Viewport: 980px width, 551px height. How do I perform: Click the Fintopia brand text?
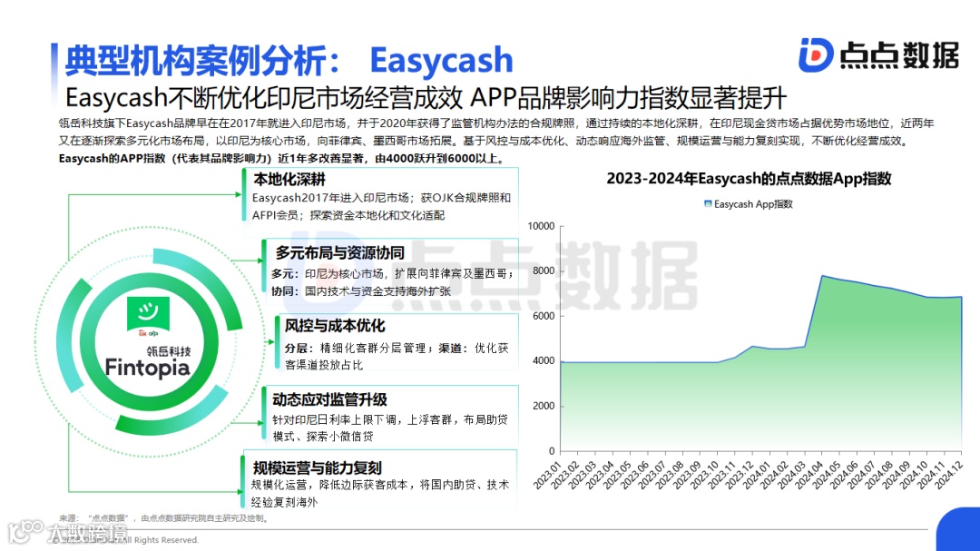(x=147, y=368)
